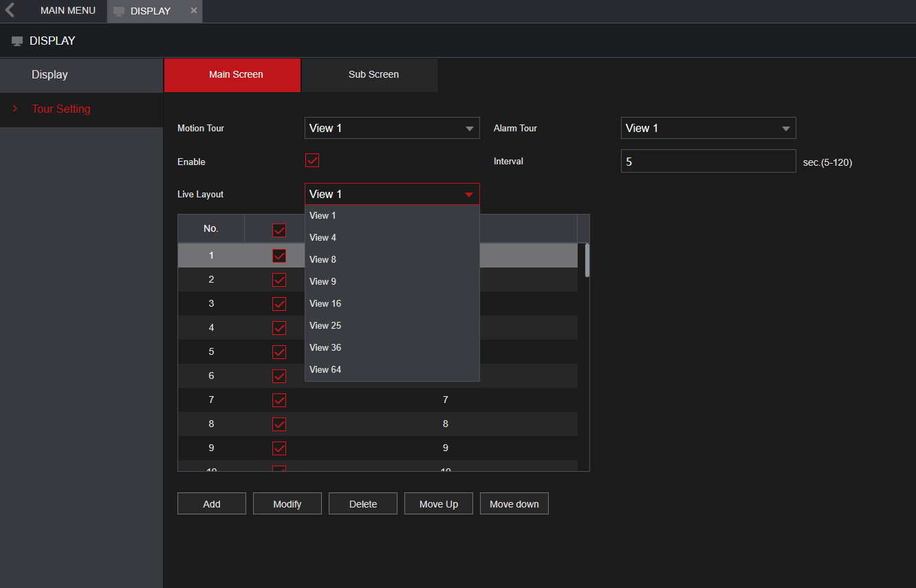Toggle the select-all checkbox in table header

[x=279, y=230]
